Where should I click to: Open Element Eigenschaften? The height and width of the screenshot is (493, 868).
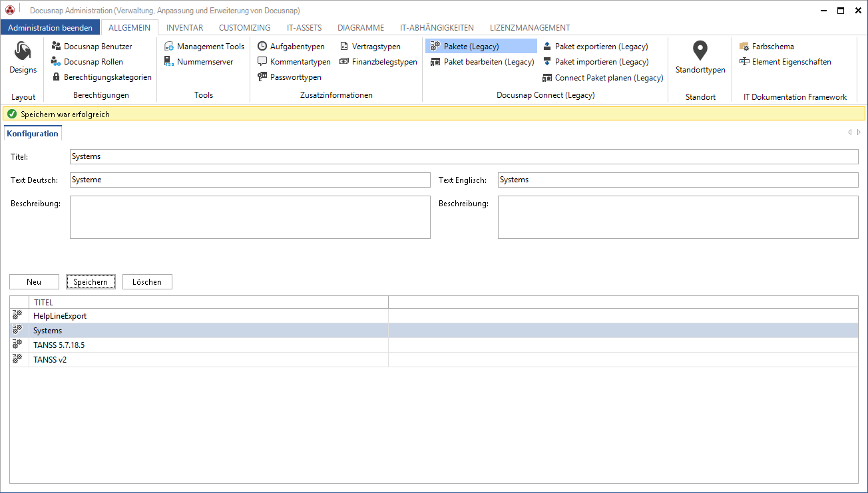(785, 62)
